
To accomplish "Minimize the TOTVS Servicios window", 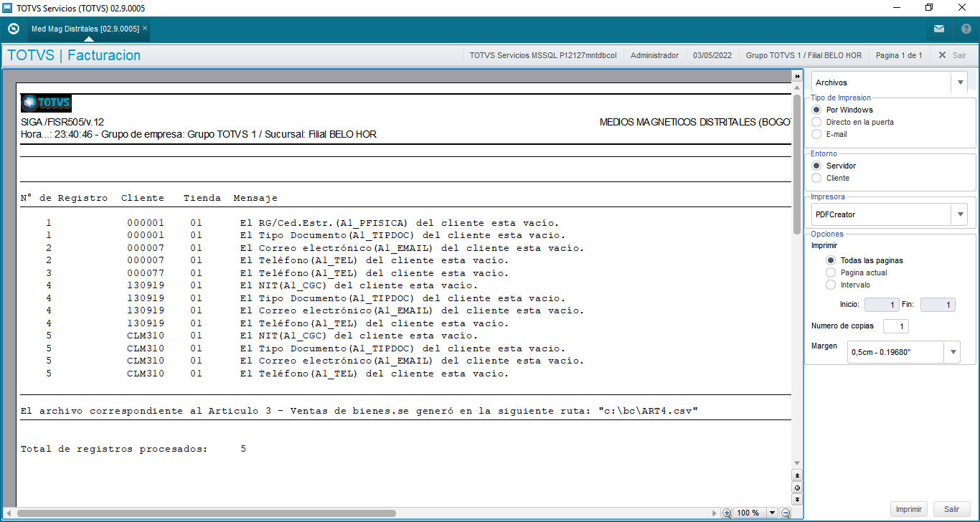I will click(x=897, y=8).
